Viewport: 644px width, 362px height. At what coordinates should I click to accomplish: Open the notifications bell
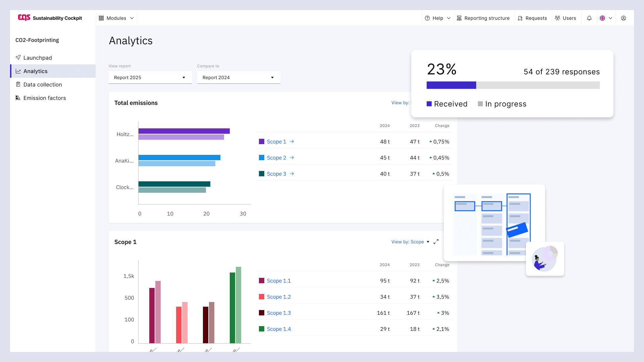[x=589, y=18]
